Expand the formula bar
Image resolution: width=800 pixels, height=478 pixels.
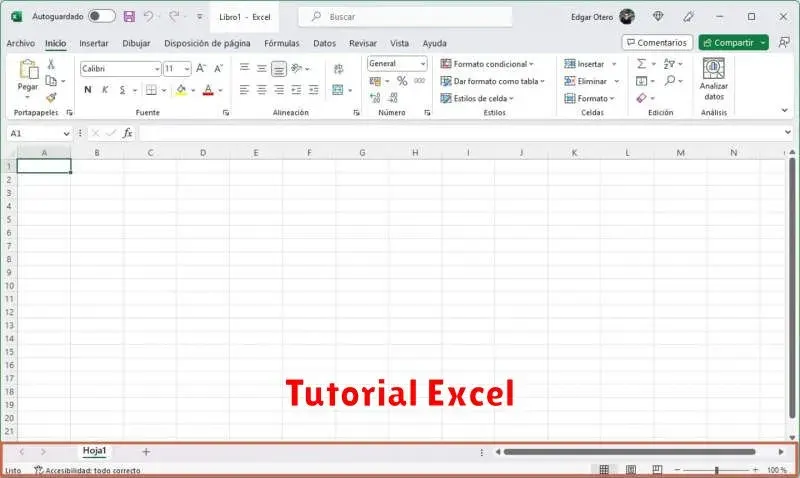tap(788, 133)
